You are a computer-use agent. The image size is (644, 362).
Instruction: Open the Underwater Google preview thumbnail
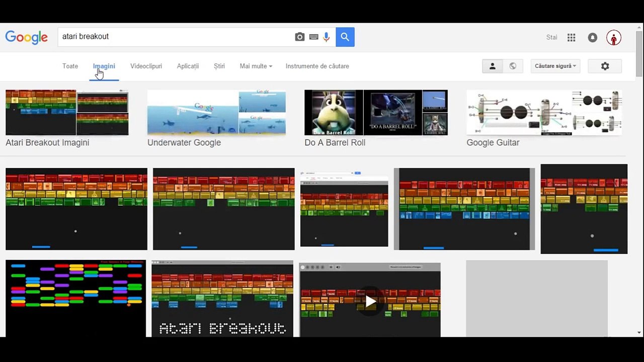[x=216, y=113]
